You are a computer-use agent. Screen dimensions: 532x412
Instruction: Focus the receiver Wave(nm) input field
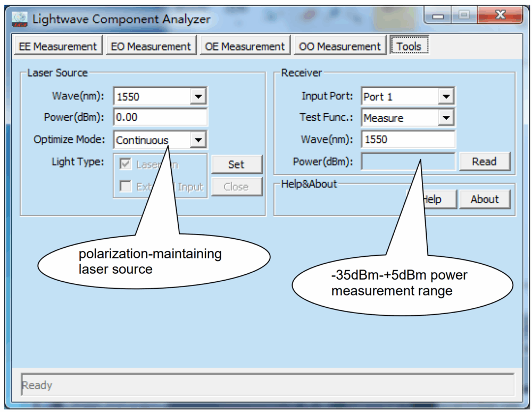[x=408, y=140]
